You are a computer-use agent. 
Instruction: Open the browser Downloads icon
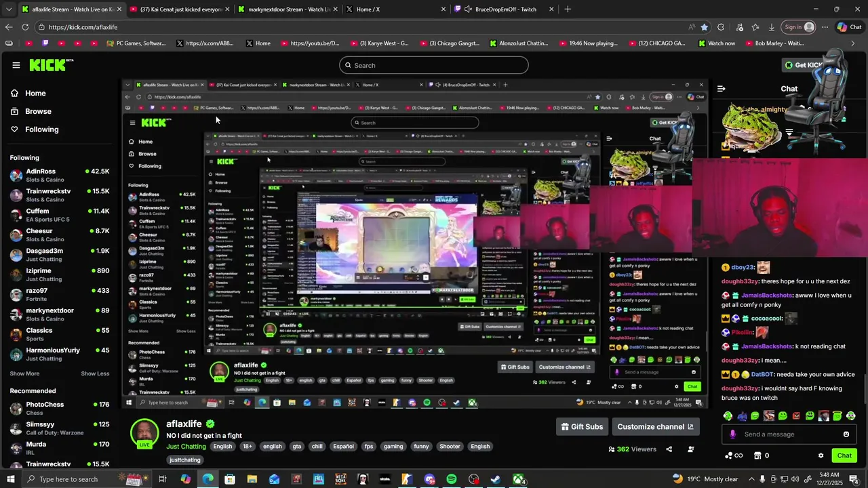(x=772, y=27)
